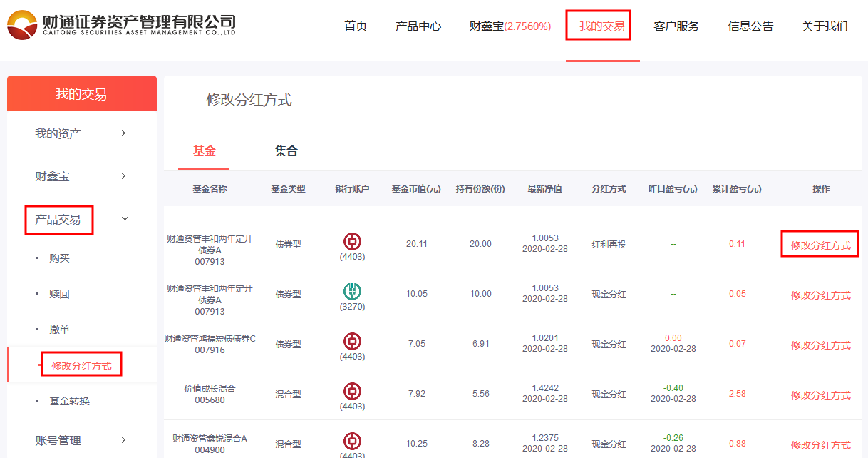Select 我的交易 in the top navigation
Viewport: 868px width, 458px height.
tap(602, 26)
